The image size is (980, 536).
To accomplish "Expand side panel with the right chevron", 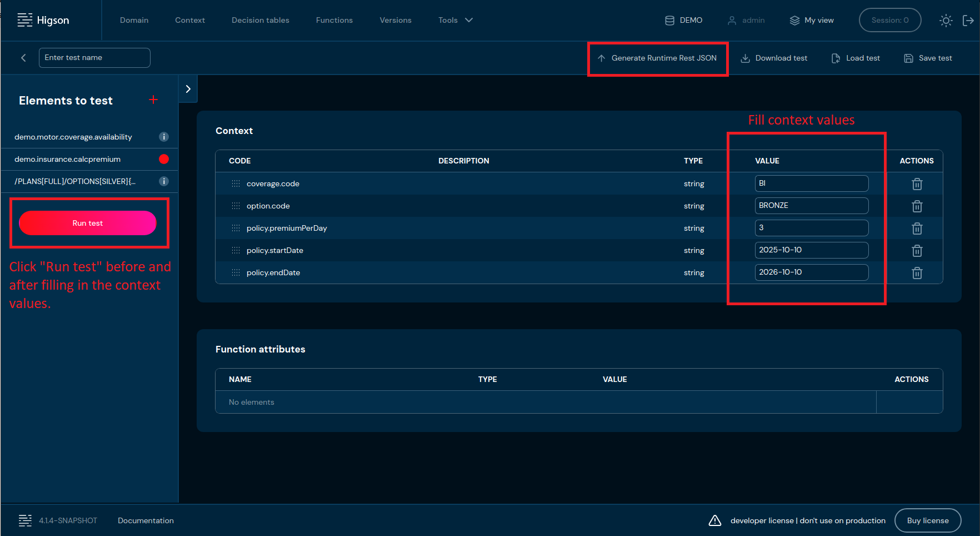I will [188, 89].
